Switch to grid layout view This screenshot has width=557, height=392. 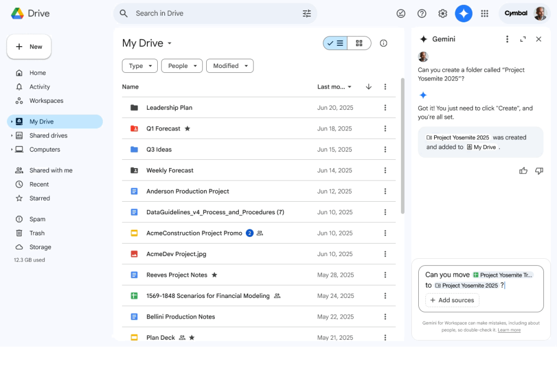pos(359,43)
